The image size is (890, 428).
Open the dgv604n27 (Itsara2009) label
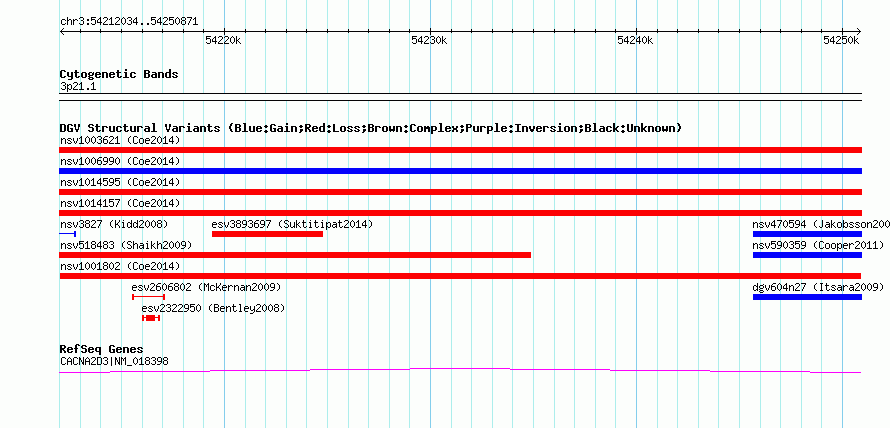(818, 287)
